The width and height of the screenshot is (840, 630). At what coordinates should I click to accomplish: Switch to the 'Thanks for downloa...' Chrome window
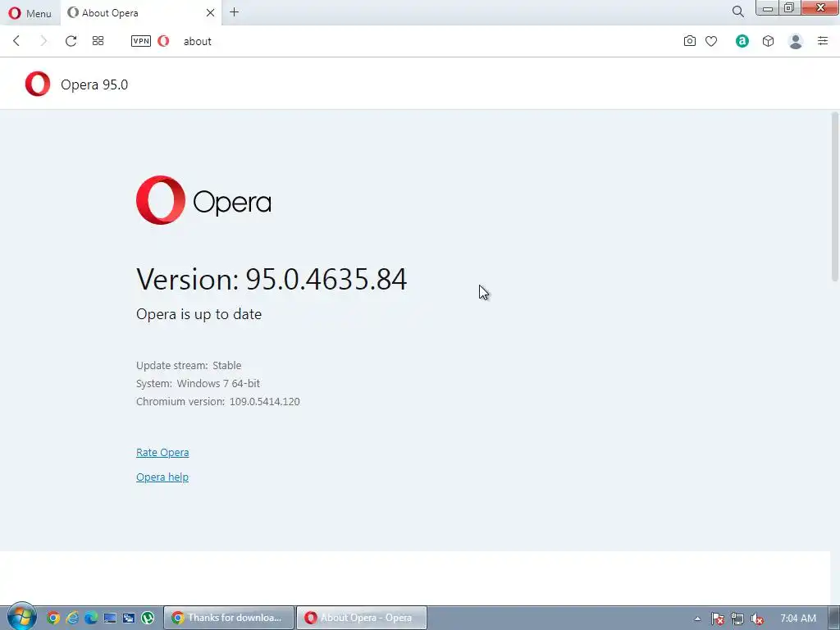pos(229,618)
